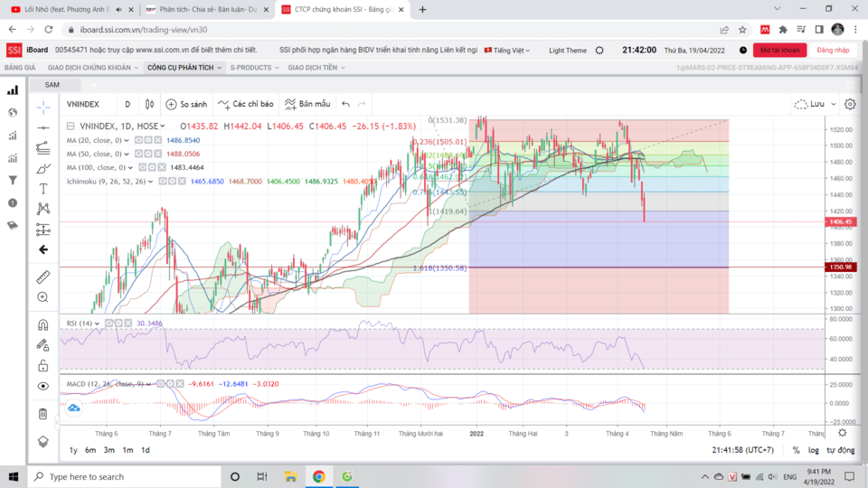Set chart range to 6m
This screenshot has height=488, width=868.
(90, 450)
